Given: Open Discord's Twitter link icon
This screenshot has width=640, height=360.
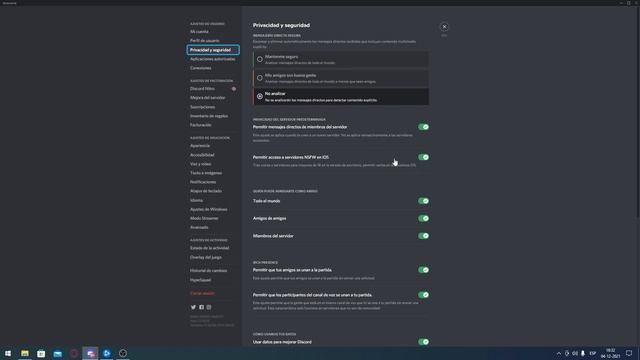Looking at the screenshot, I should 193,307.
